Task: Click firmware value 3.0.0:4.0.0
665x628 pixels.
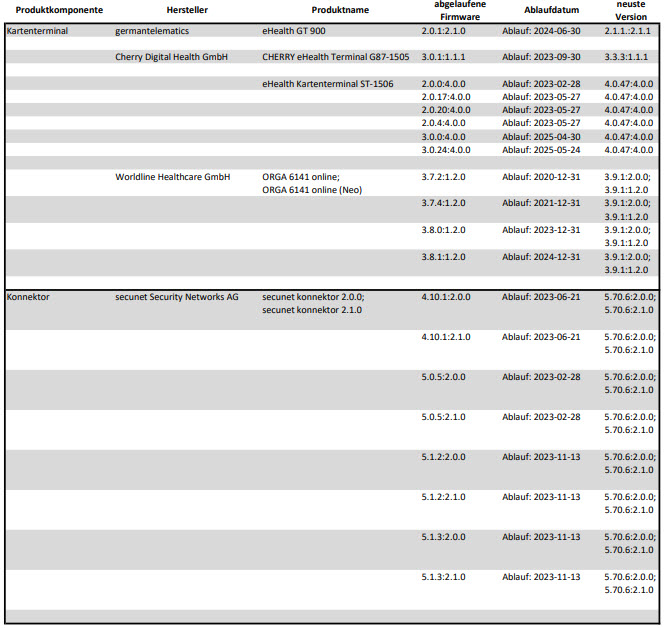Action: coord(443,137)
